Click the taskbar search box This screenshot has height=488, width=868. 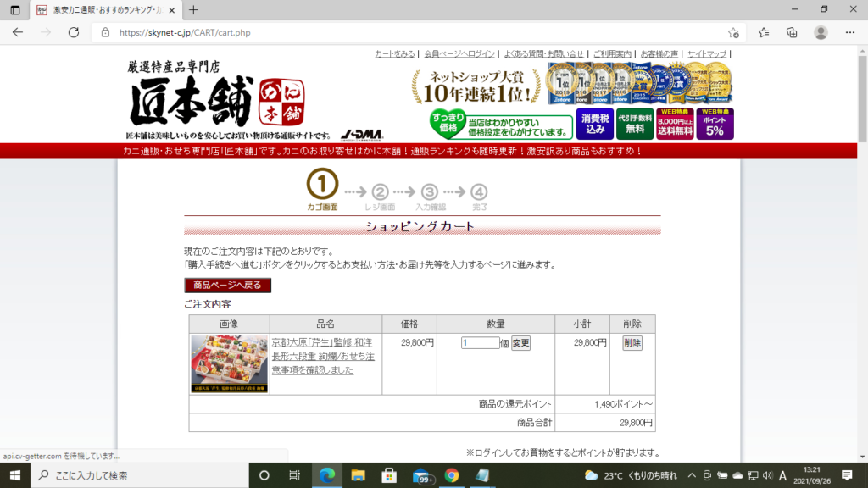[x=140, y=475]
